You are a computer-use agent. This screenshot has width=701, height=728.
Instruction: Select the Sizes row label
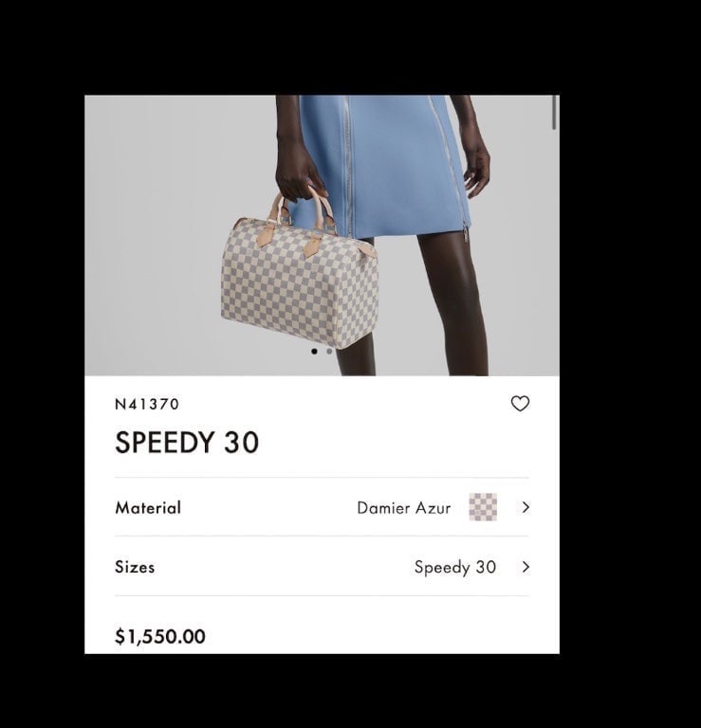[x=135, y=567]
